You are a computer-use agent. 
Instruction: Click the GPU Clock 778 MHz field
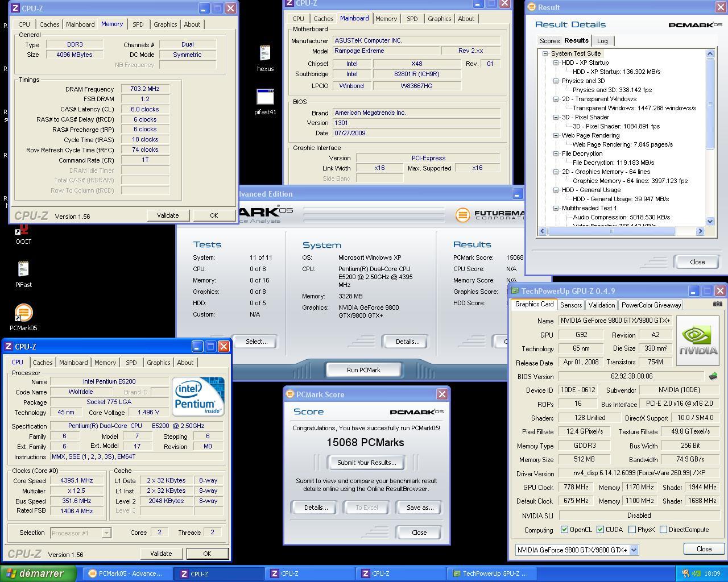click(x=576, y=487)
